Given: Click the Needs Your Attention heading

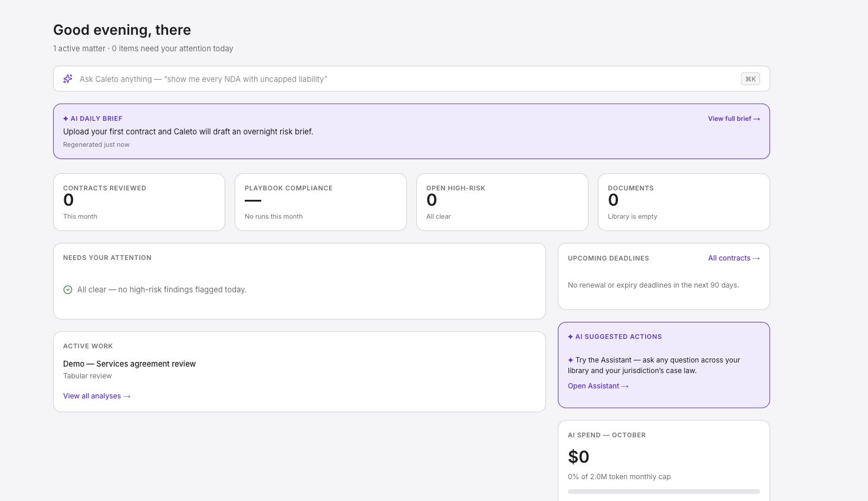Looking at the screenshot, I should 107,258.
